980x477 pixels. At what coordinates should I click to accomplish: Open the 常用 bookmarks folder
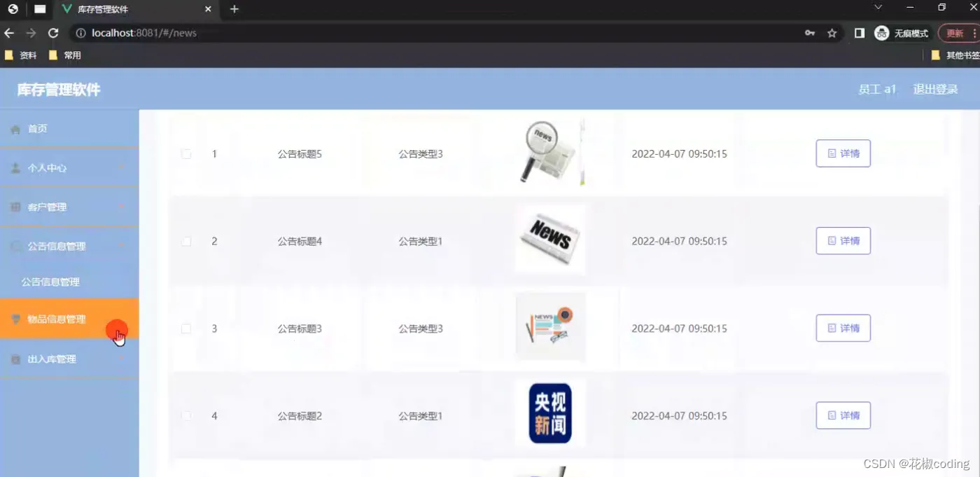pyautogui.click(x=65, y=55)
